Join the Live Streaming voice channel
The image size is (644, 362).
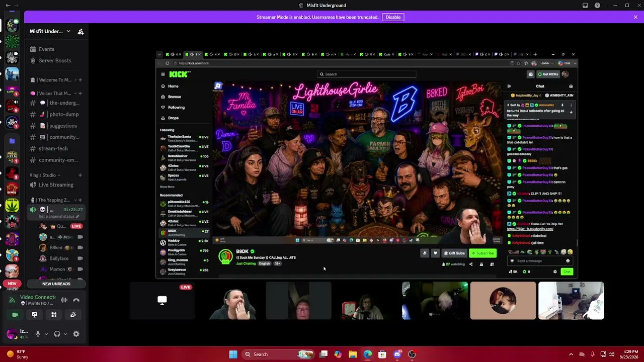[56, 185]
